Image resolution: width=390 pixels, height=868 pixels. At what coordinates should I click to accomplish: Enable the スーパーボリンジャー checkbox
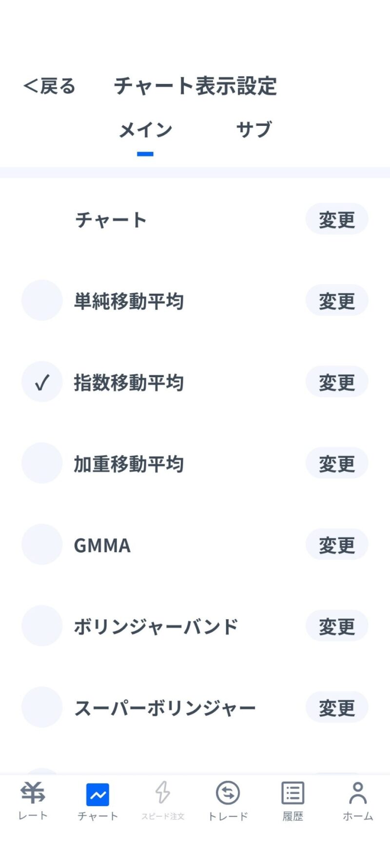click(x=42, y=707)
